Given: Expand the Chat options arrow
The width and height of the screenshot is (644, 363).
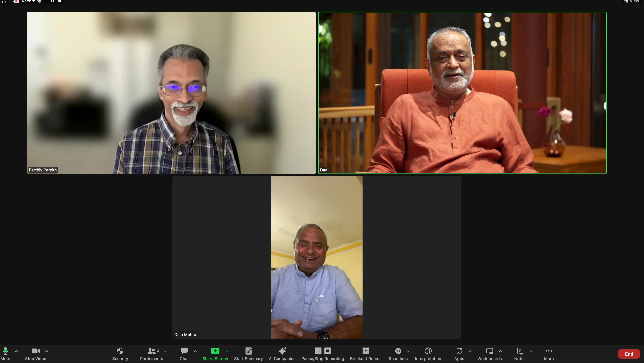Looking at the screenshot, I should click(x=195, y=351).
